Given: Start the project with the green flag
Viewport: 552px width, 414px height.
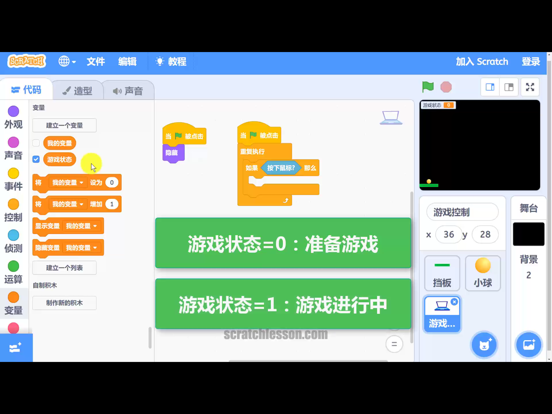Looking at the screenshot, I should [428, 87].
